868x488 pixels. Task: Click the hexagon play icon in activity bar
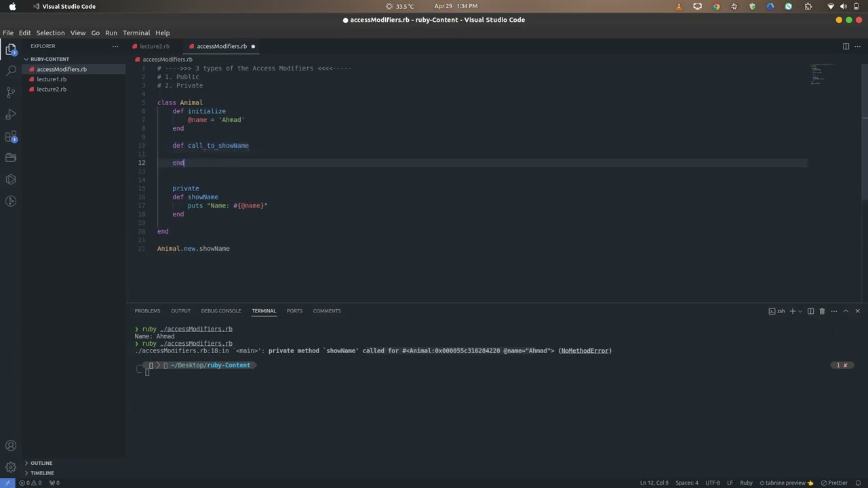(11, 180)
